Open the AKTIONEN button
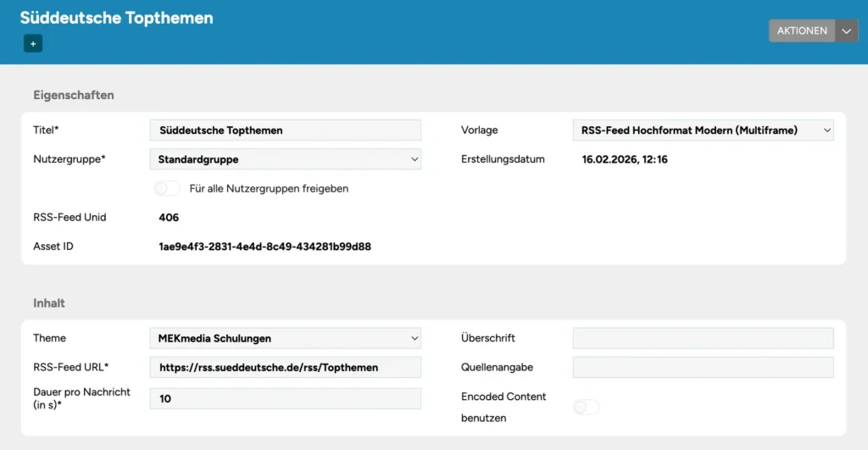This screenshot has height=450, width=868. tap(802, 31)
